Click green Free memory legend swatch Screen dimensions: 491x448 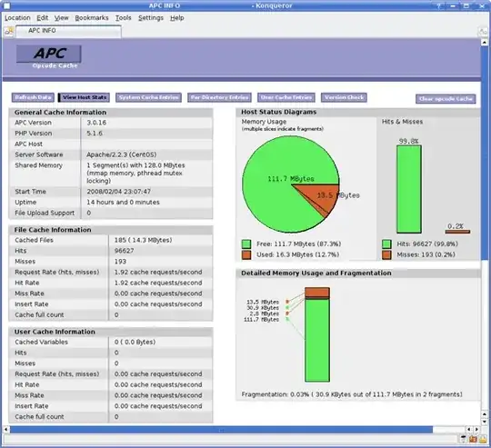point(246,244)
